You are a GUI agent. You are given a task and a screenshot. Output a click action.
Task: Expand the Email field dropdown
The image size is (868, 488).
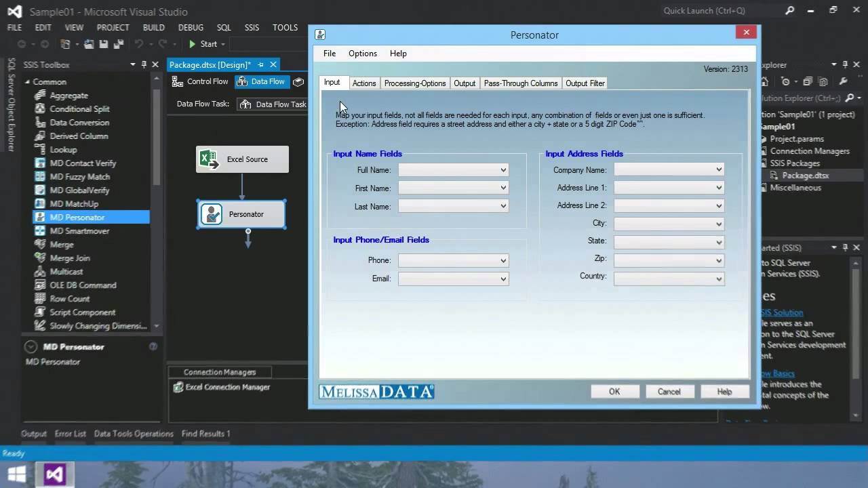[454, 279]
